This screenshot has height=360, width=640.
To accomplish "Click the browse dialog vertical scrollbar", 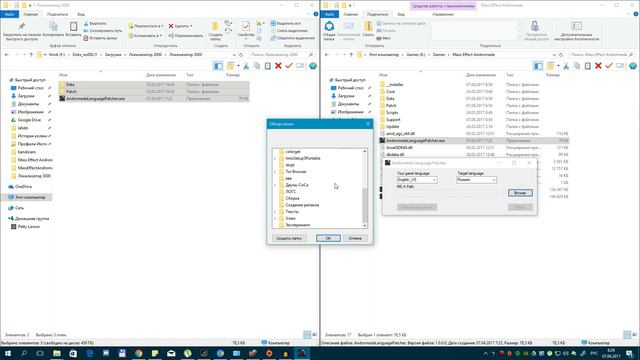I will point(364,188).
